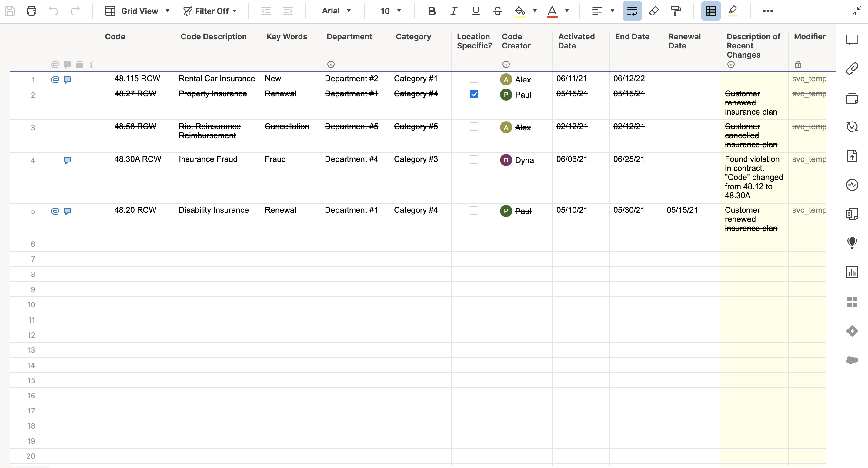Screen dimensions: 868x468
Task: Open comment icon on row 5
Action: tap(67, 211)
